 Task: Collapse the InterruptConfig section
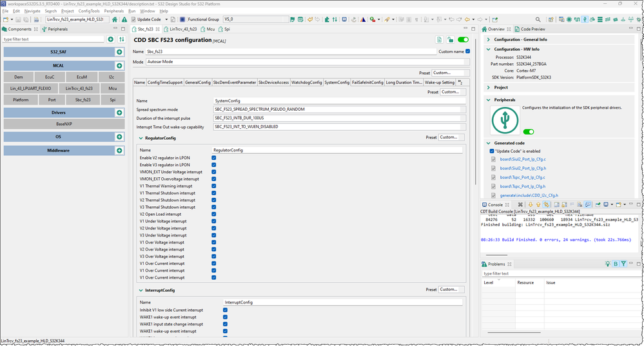[x=141, y=290]
